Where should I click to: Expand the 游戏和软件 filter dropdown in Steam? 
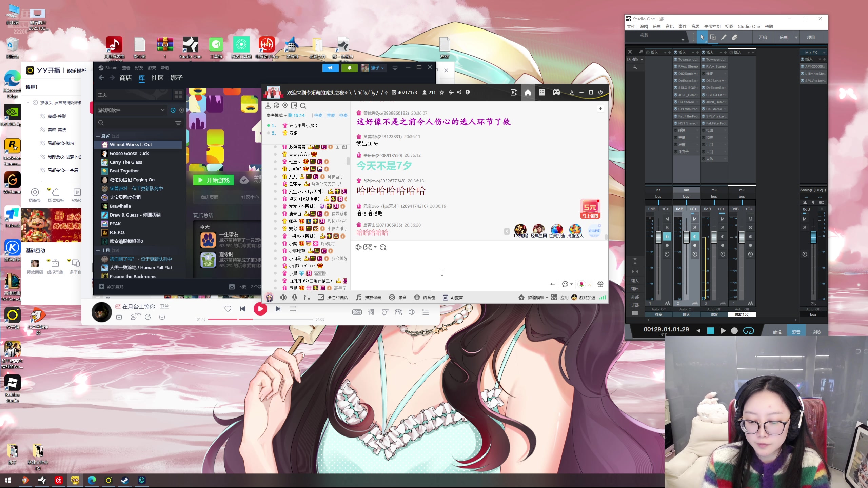click(x=163, y=110)
